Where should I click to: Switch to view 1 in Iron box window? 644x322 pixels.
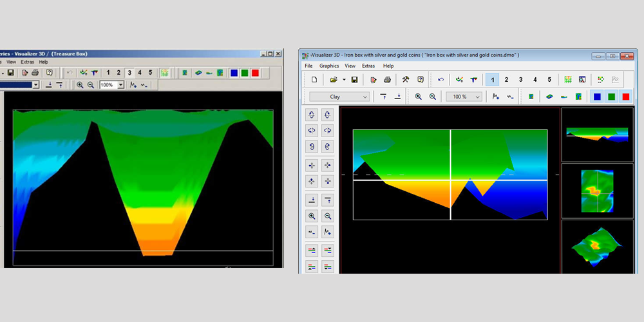tap(492, 80)
